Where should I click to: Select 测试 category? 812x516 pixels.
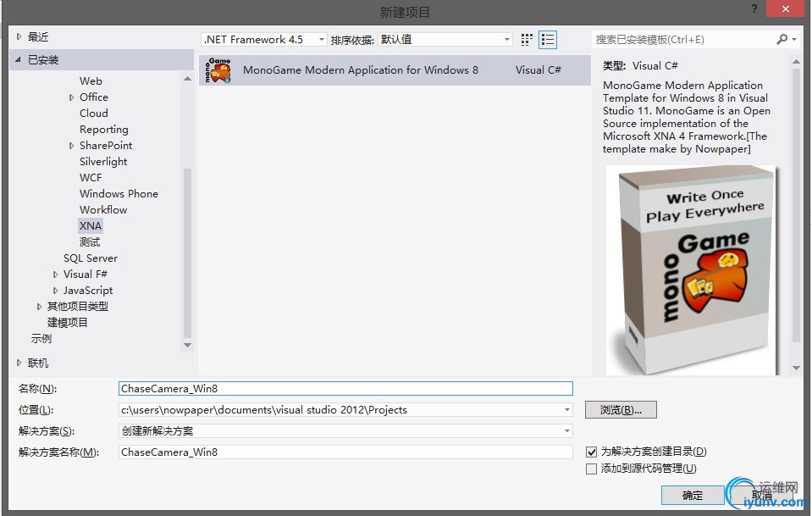pyautogui.click(x=90, y=242)
